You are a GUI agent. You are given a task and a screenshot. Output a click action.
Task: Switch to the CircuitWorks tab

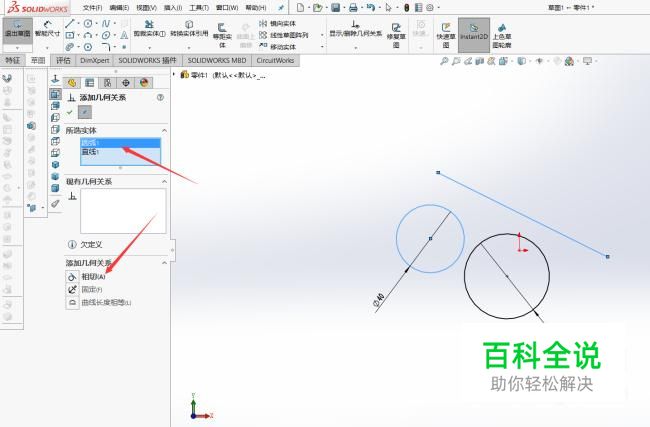click(275, 61)
